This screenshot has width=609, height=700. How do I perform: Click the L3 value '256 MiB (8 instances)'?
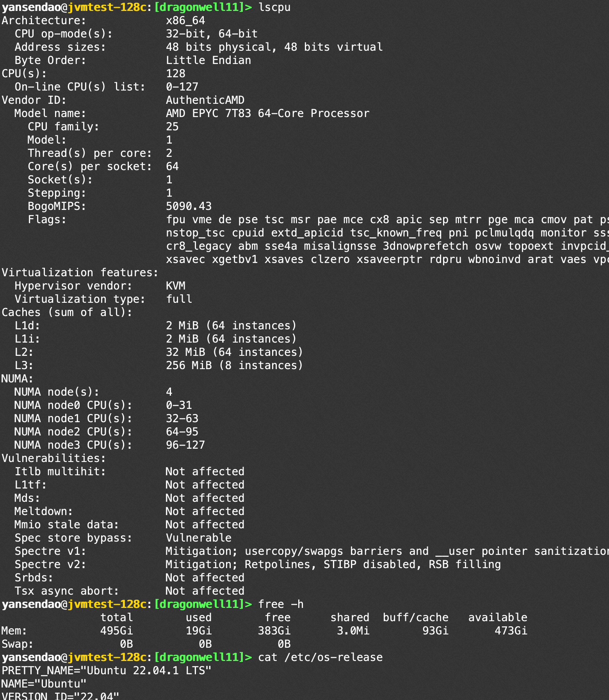(235, 366)
